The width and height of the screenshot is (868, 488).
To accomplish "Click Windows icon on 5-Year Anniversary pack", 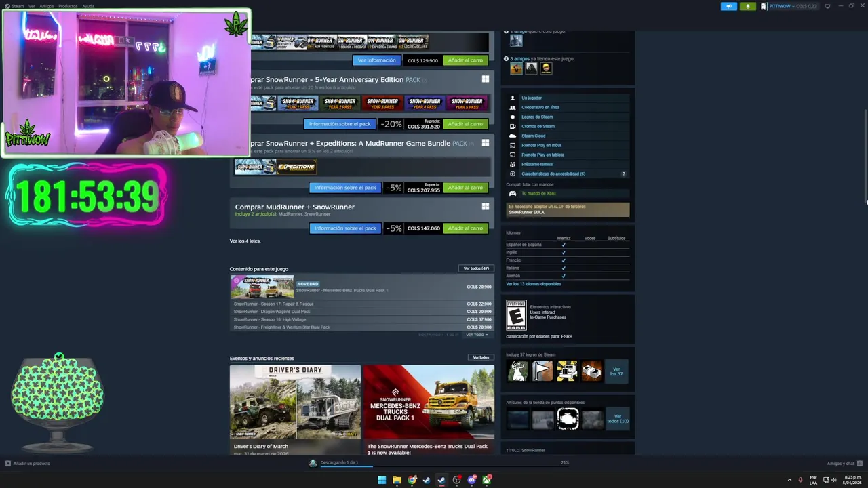I will (486, 79).
